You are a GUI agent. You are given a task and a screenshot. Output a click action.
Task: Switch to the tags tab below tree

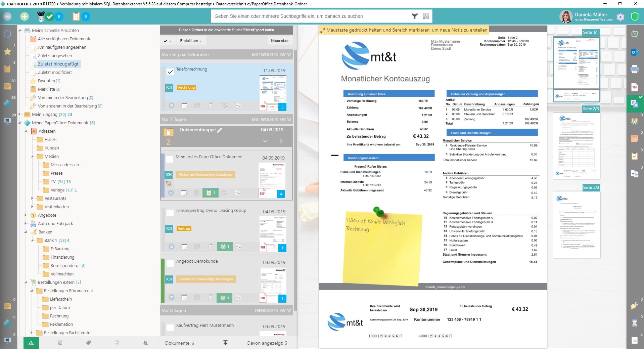[x=88, y=343]
